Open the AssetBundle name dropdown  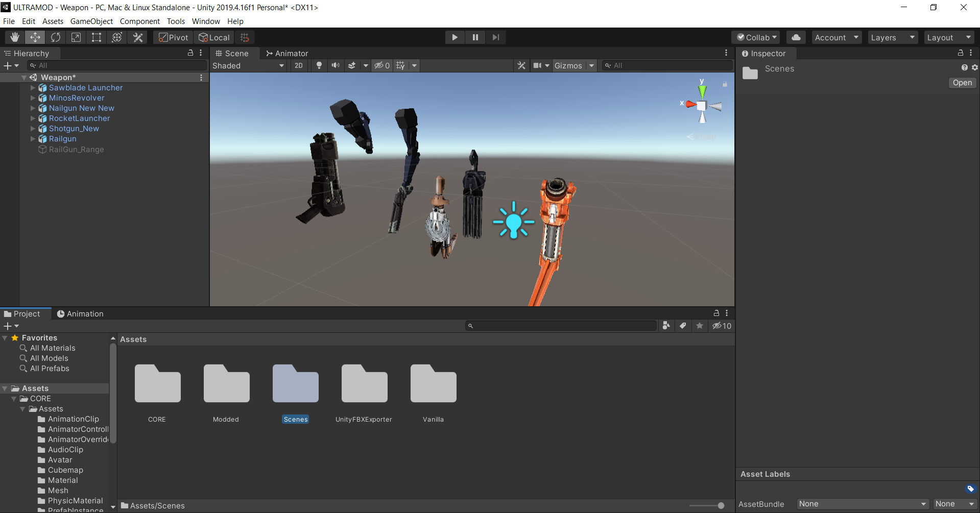pos(863,504)
